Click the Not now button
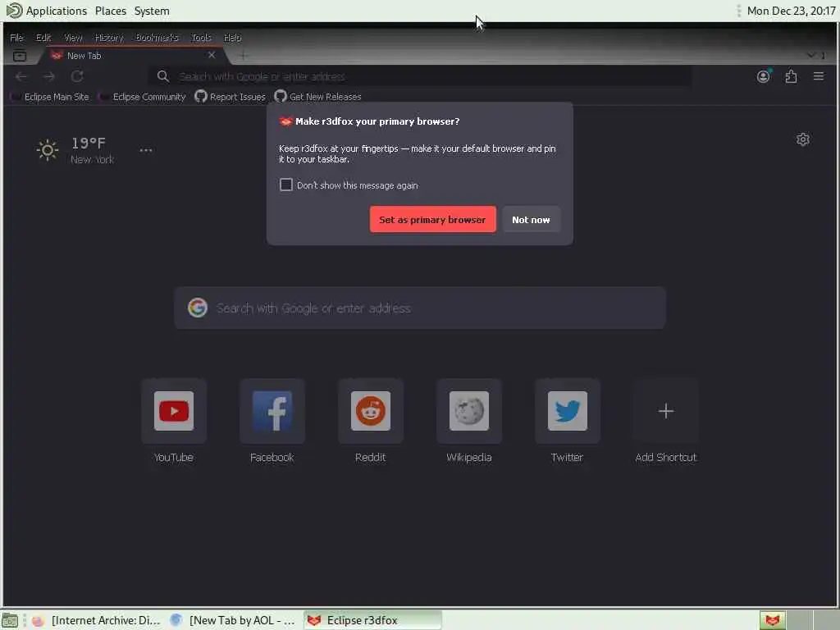The width and height of the screenshot is (840, 630). coord(531,220)
